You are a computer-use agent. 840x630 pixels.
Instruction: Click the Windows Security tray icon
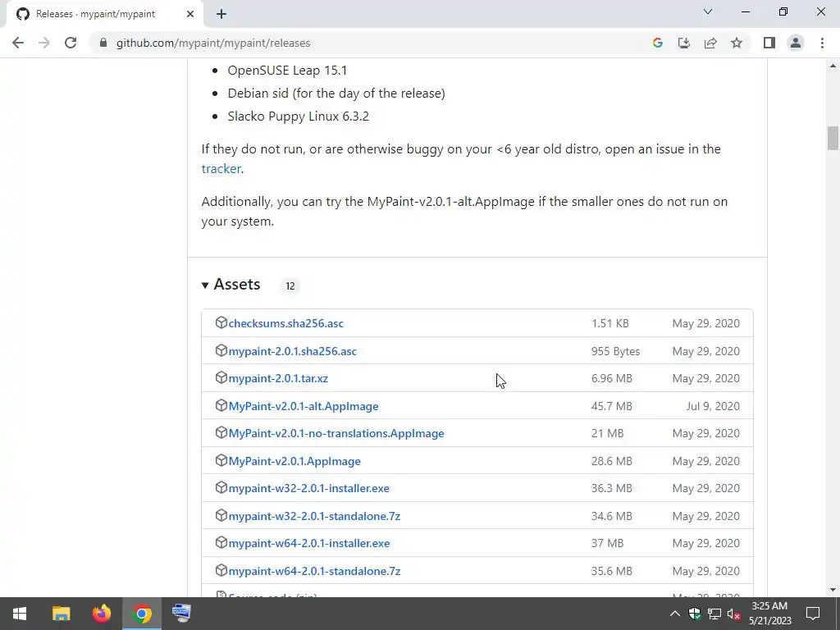coord(695,614)
